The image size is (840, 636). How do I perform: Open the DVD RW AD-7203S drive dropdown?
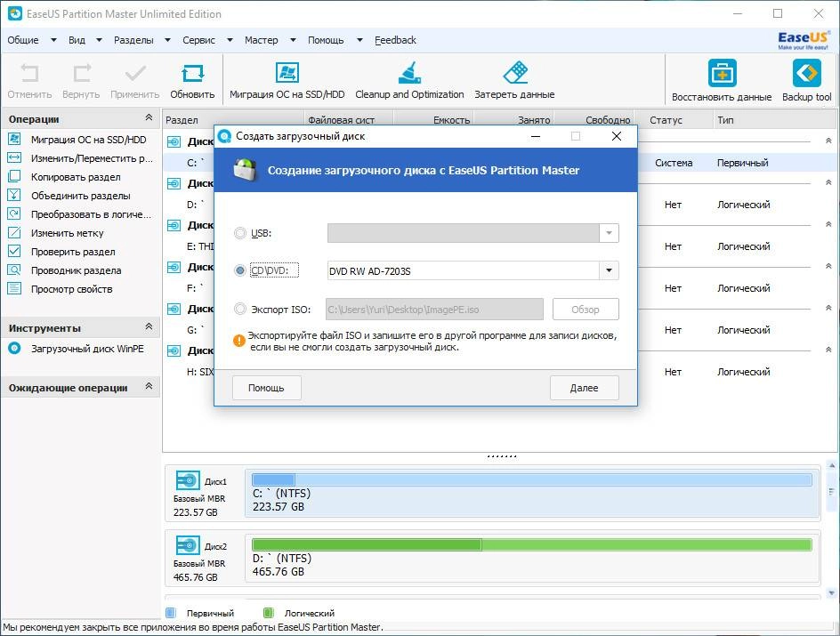click(x=610, y=271)
